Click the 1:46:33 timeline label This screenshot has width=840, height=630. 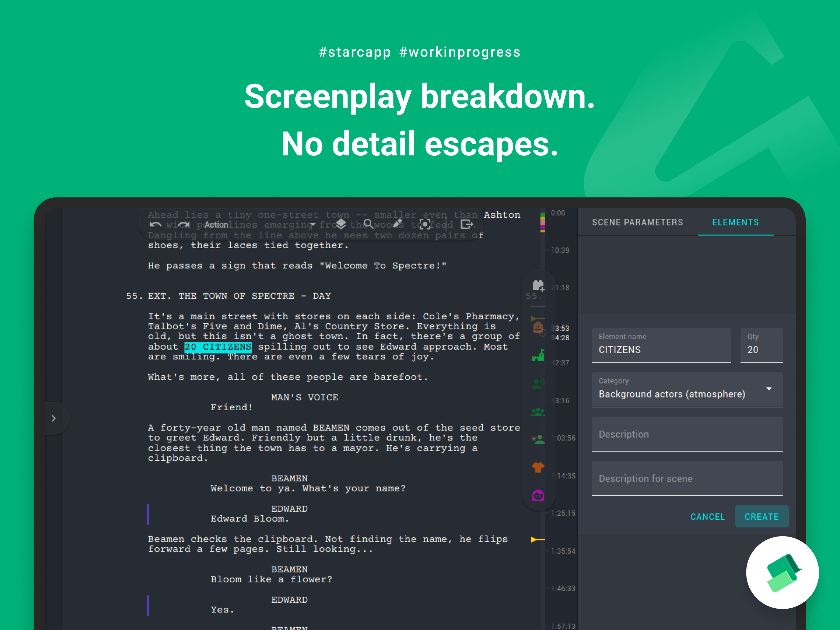click(x=563, y=589)
